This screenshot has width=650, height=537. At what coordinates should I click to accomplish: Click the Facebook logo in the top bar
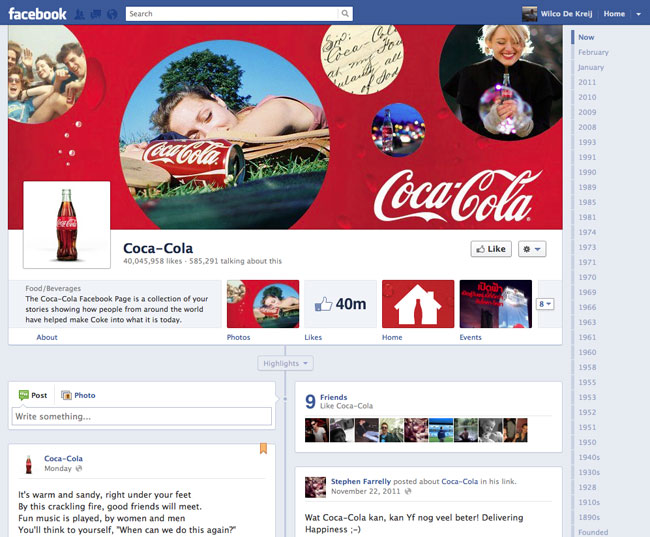point(38,14)
